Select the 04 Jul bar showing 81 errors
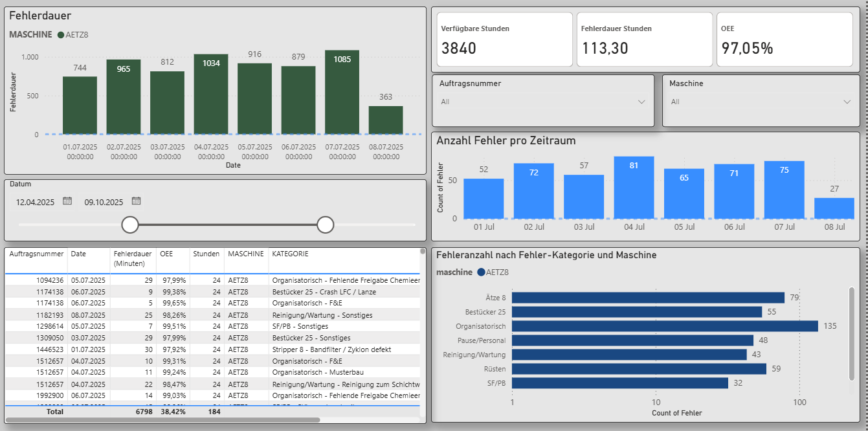The image size is (868, 431). point(634,188)
